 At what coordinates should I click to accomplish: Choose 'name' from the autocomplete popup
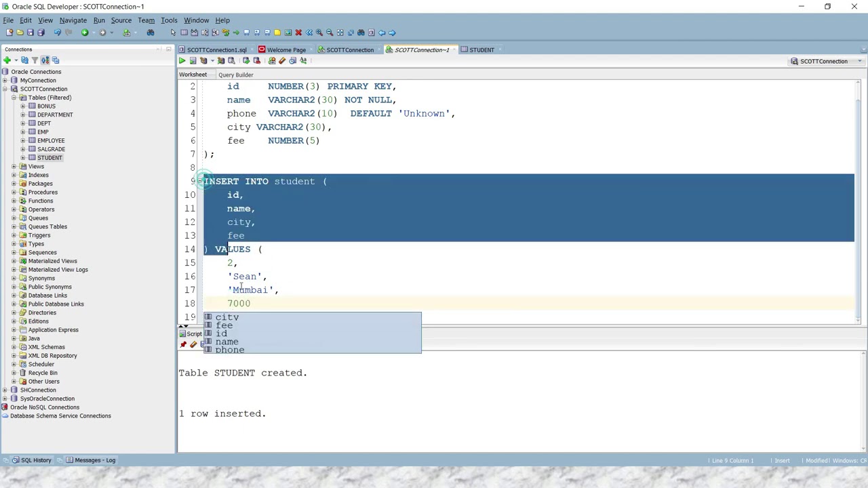click(312, 342)
